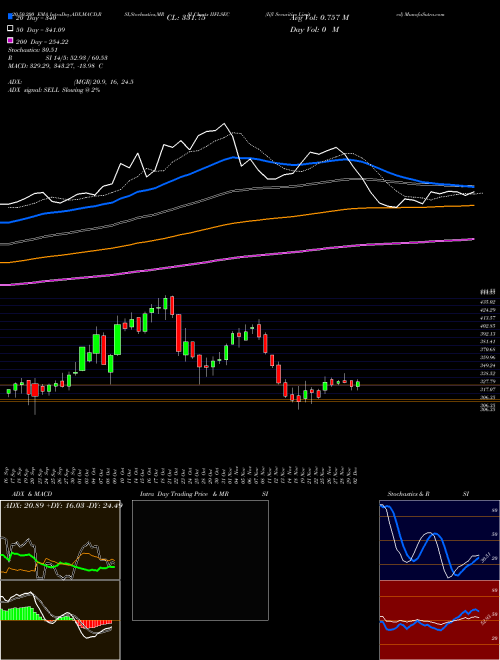This screenshot has width=500, height=660.
Task: Click the last green candlestick on the chart
Action: tap(358, 384)
